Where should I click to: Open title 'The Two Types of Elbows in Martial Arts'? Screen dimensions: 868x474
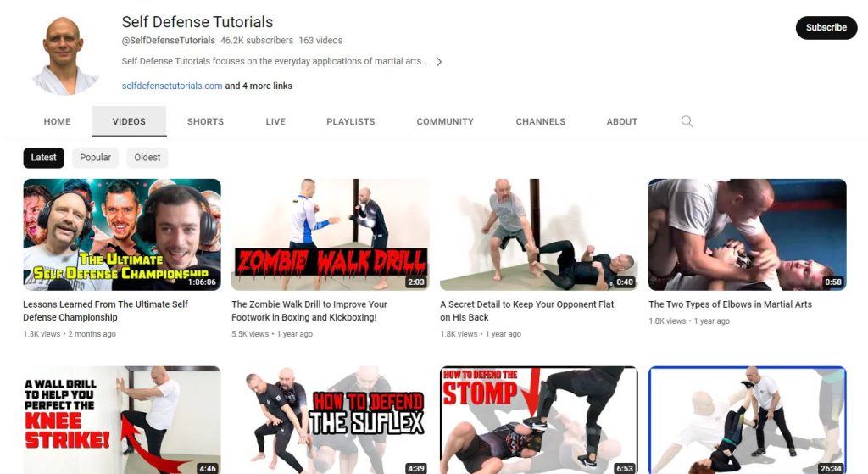click(730, 304)
